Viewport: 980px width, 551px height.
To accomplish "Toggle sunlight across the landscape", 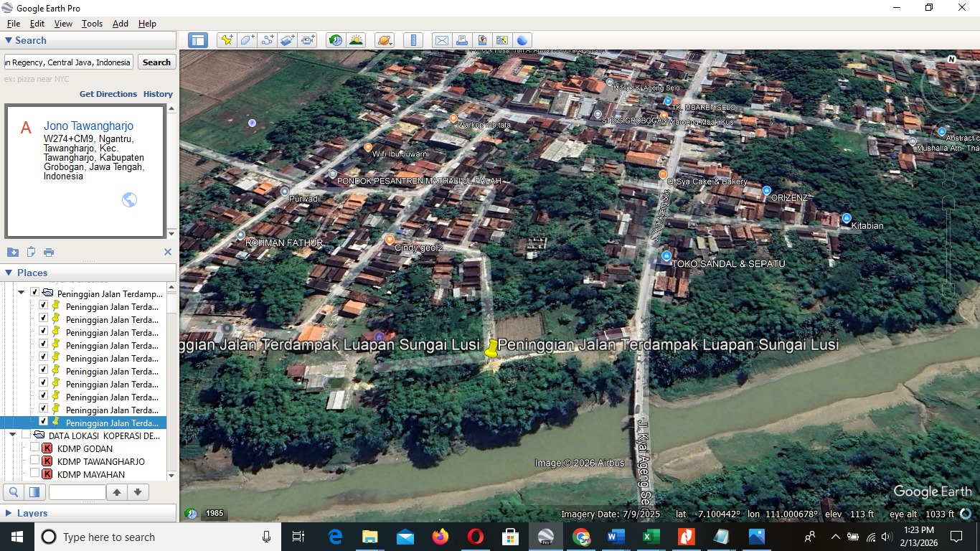I will (356, 40).
